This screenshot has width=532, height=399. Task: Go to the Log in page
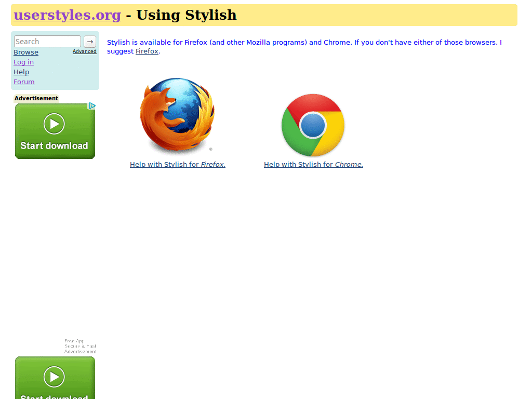point(23,62)
